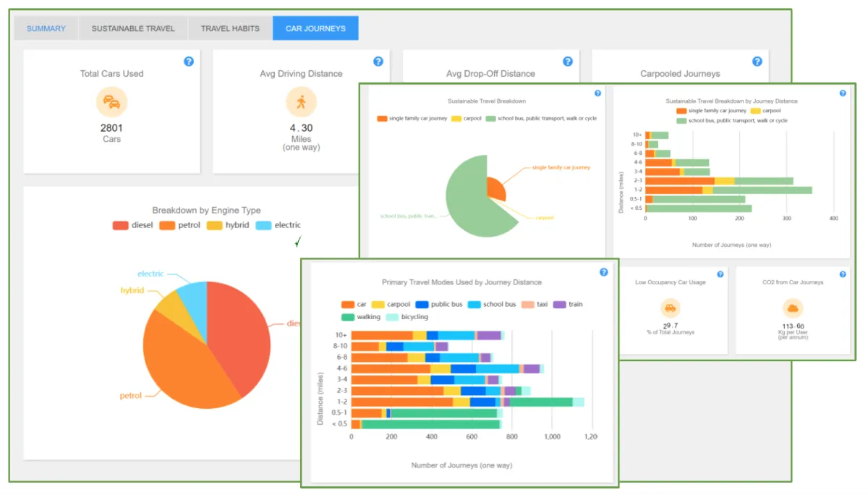This screenshot has height=495, width=868.
Task: Click the 'Avg Drop-Off Distance' card title
Action: pyautogui.click(x=490, y=74)
